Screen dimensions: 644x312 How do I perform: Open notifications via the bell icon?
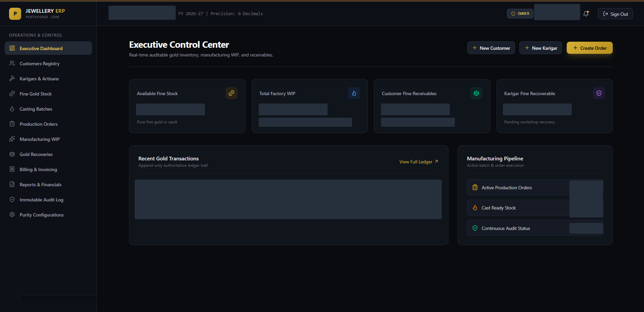coord(586,14)
